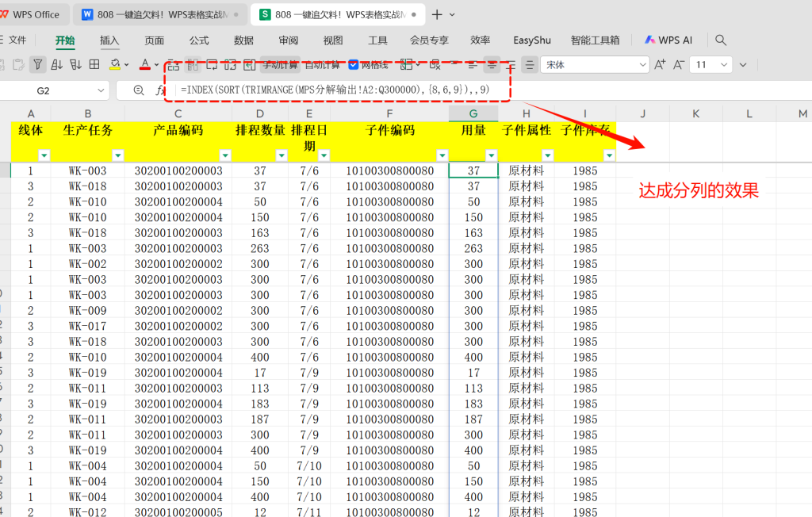This screenshot has width=812, height=517.
Task: Click cell 263 in 用量 column
Action: (x=473, y=248)
